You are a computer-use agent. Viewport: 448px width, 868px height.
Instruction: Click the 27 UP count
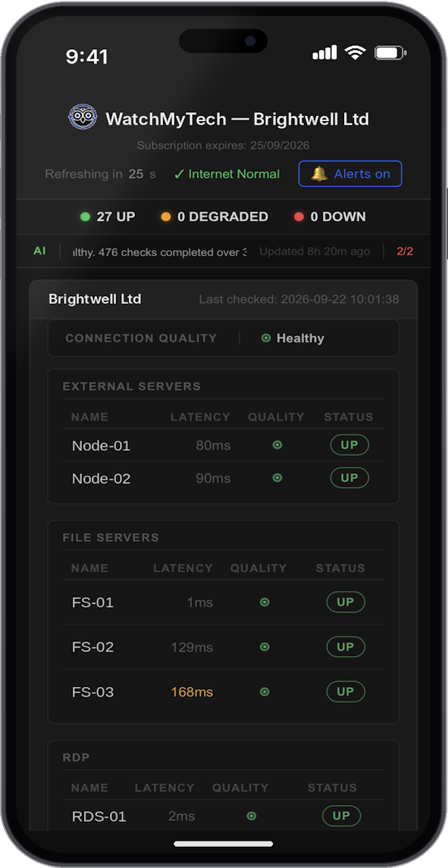[116, 217]
